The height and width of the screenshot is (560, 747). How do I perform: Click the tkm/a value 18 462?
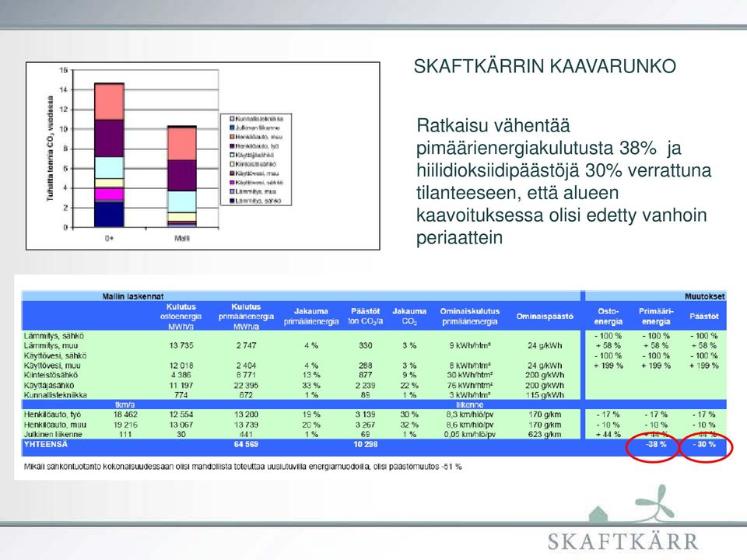125,415
